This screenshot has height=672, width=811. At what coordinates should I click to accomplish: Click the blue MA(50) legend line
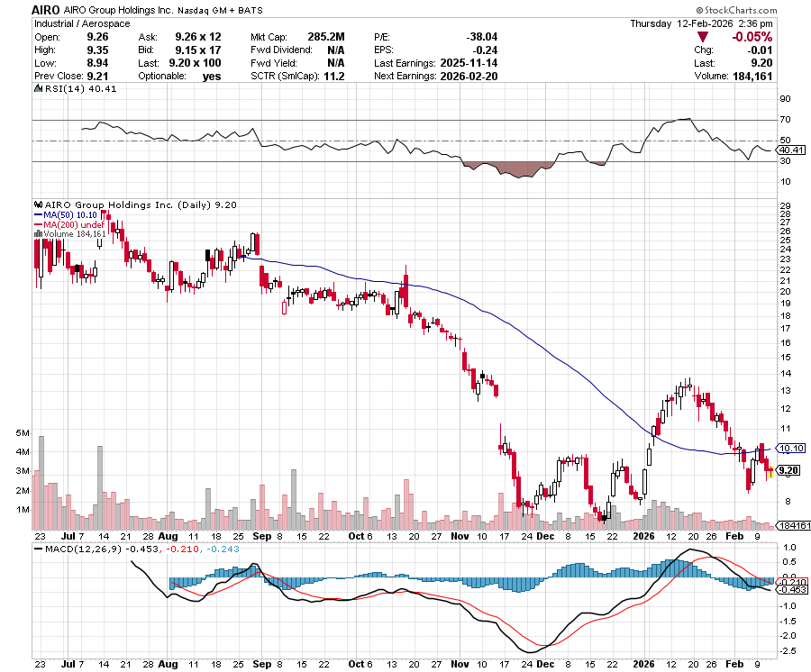click(38, 214)
